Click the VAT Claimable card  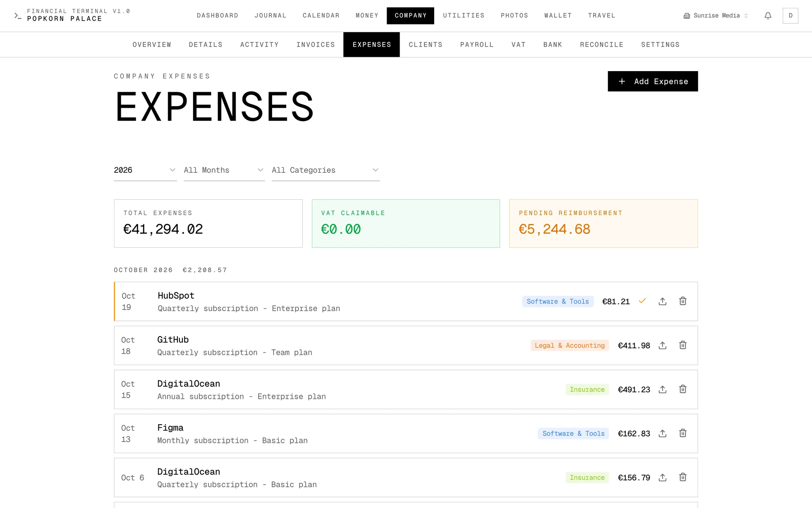click(x=406, y=224)
